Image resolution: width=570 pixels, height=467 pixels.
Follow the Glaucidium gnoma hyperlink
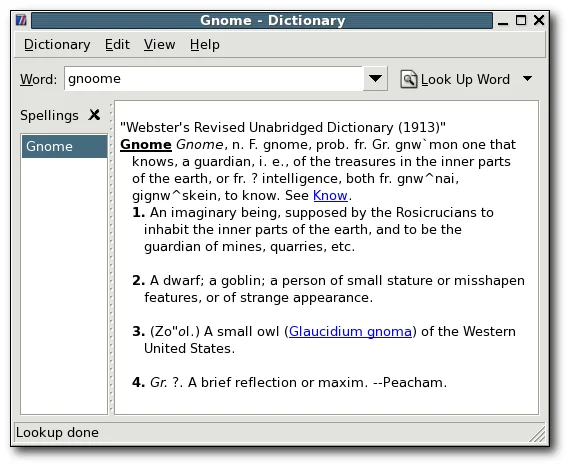(x=350, y=331)
